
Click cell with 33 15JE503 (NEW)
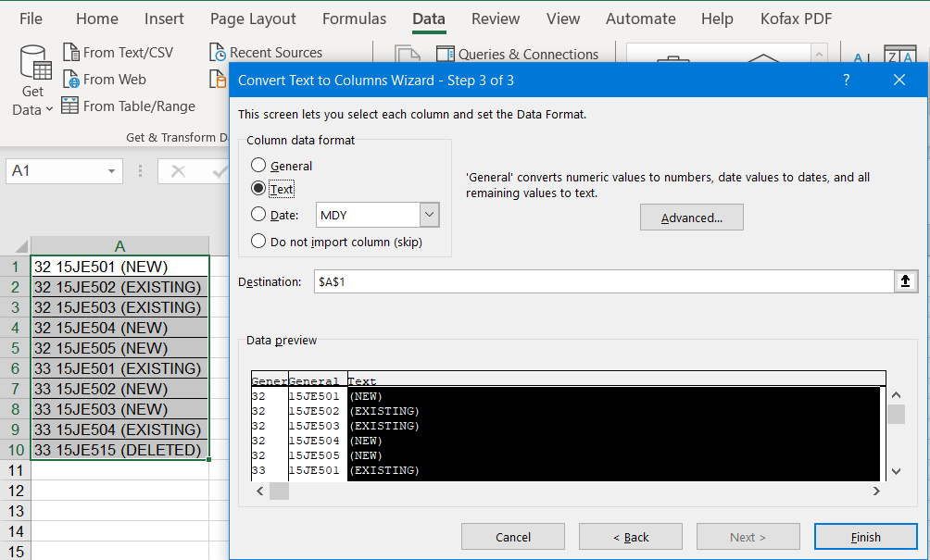point(119,409)
